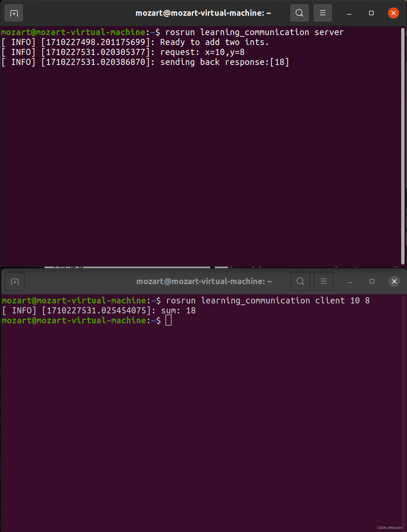Click timestamp 1710227531.025454075 in client log

tap(96, 311)
